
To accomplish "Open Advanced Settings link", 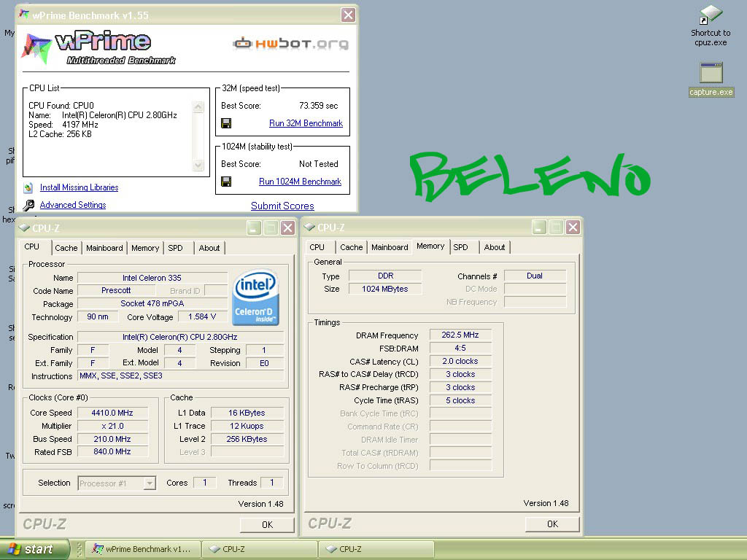I will [x=73, y=205].
